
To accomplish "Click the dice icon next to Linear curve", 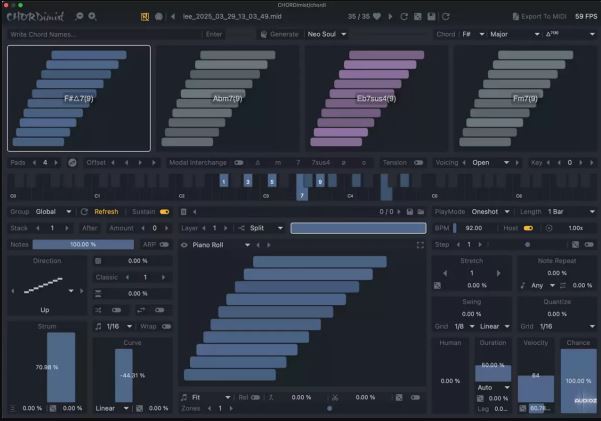I will coord(140,408).
